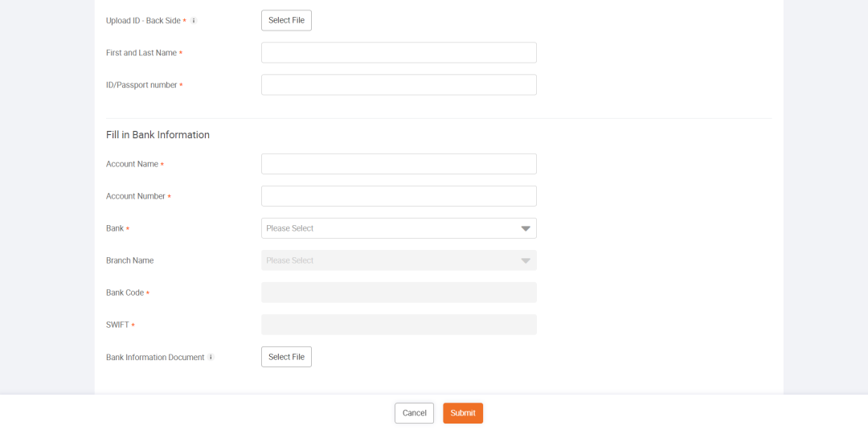868x430 pixels.
Task: Click the Bank dropdown arrow
Action: (x=526, y=228)
